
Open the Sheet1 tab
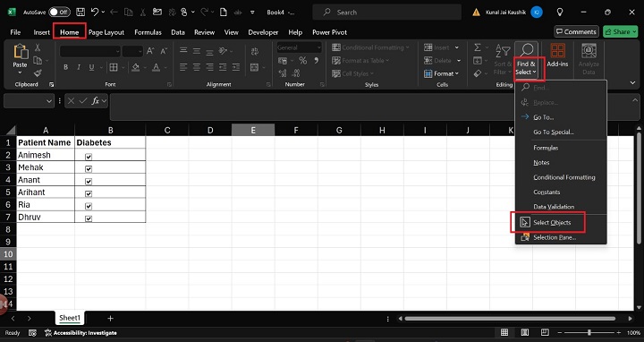pyautogui.click(x=70, y=318)
